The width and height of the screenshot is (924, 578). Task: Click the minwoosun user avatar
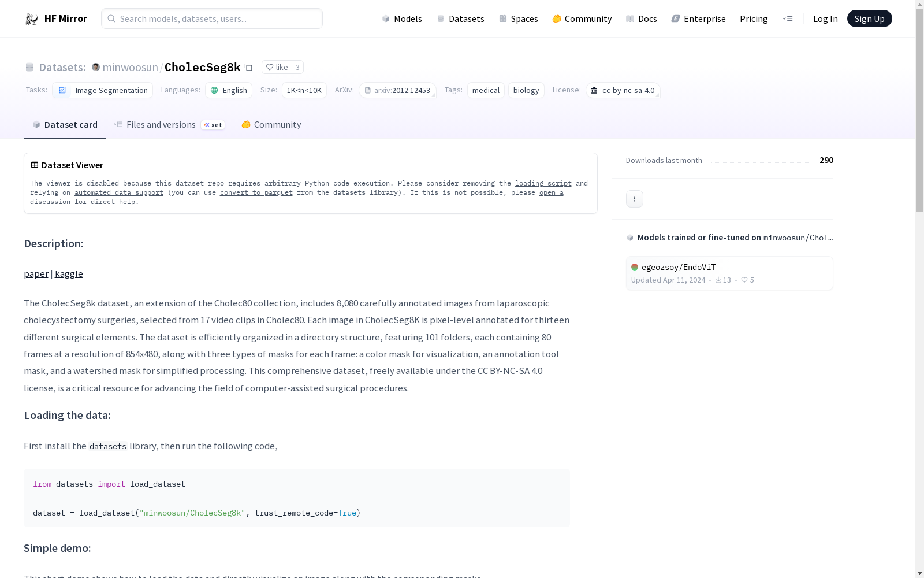[96, 67]
